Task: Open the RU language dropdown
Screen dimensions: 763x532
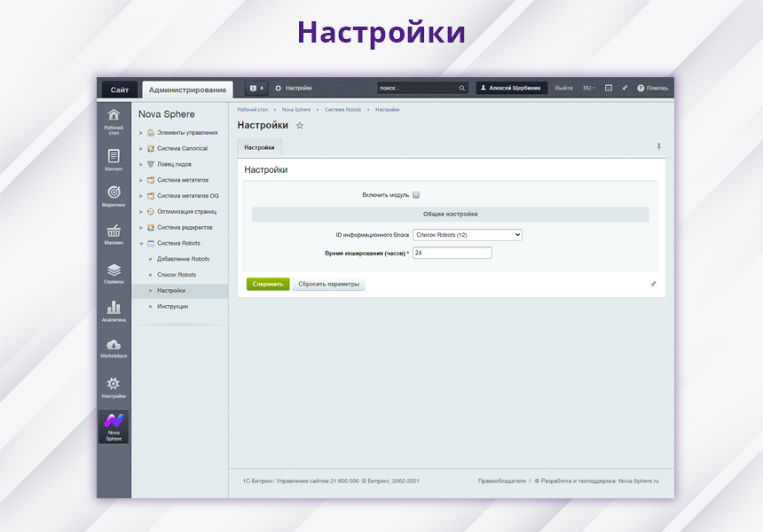Action: 588,89
